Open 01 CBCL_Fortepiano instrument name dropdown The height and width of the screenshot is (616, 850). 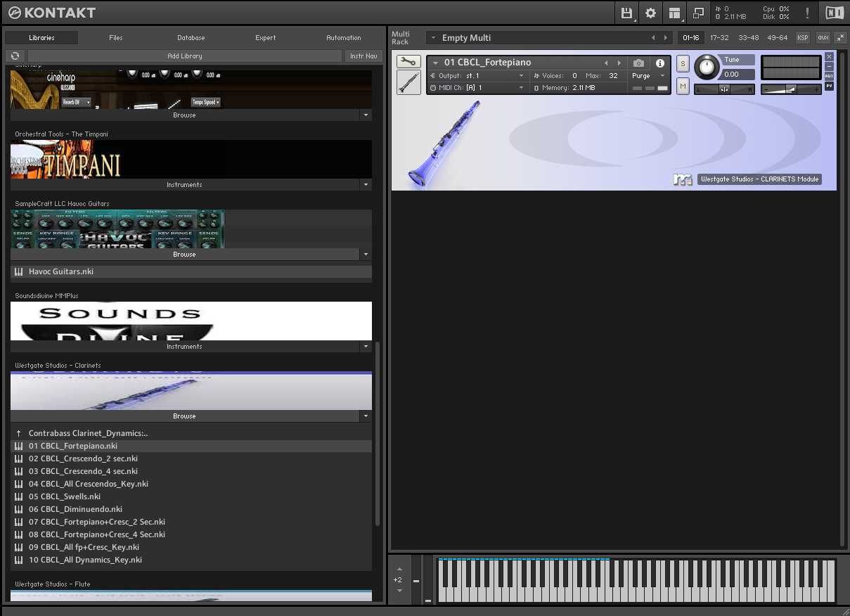pyautogui.click(x=435, y=63)
